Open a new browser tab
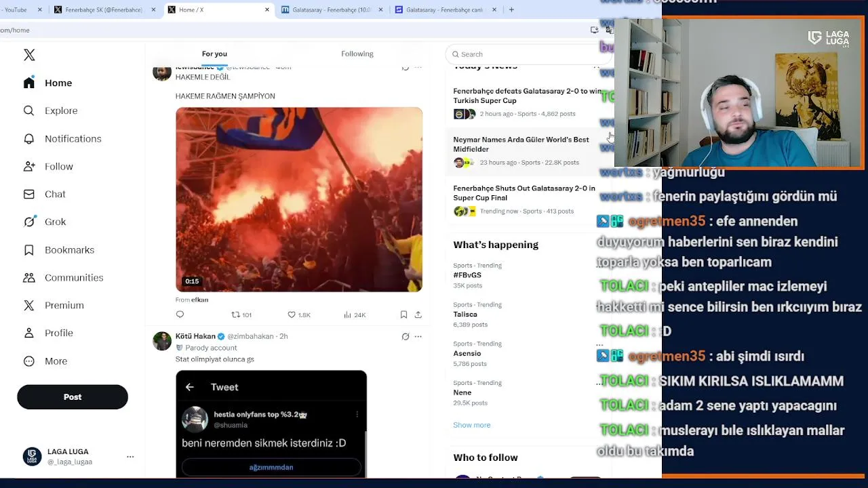868x488 pixels. (x=511, y=9)
